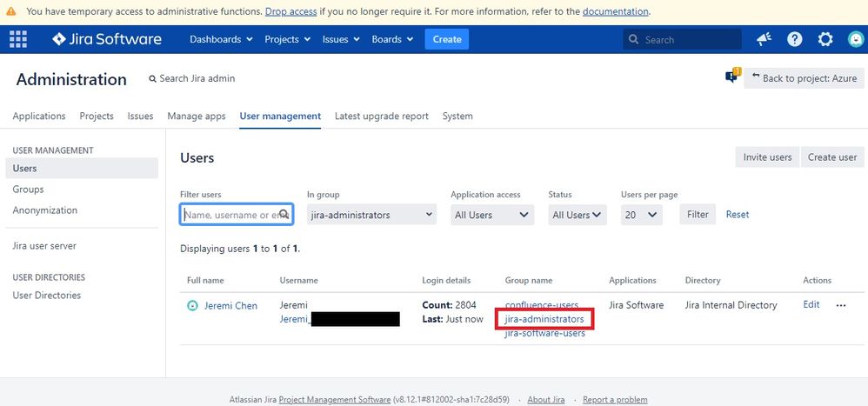Click the Username column header
The width and height of the screenshot is (868, 406).
[299, 281]
